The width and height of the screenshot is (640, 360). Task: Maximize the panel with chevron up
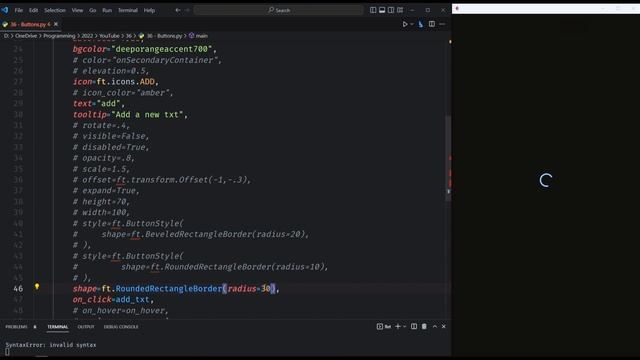tap(435, 327)
